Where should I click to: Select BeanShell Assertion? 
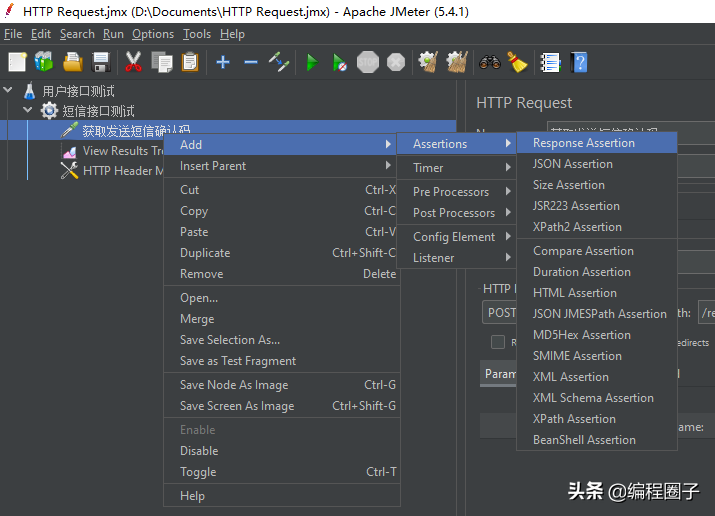(597, 440)
